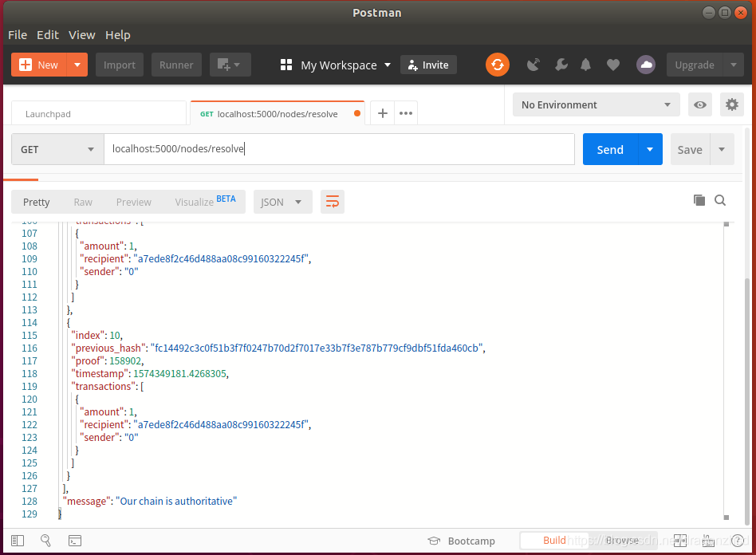Screen dimensions: 756x555
Task: Click the heart icon in header
Action: pyautogui.click(x=612, y=65)
